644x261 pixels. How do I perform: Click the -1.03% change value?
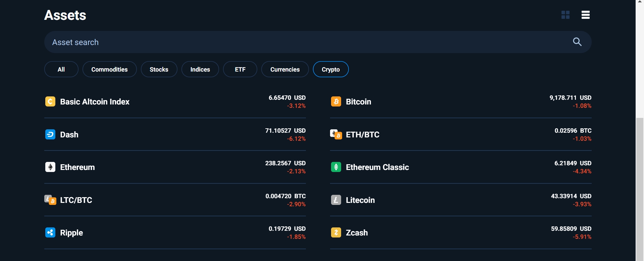pyautogui.click(x=582, y=139)
